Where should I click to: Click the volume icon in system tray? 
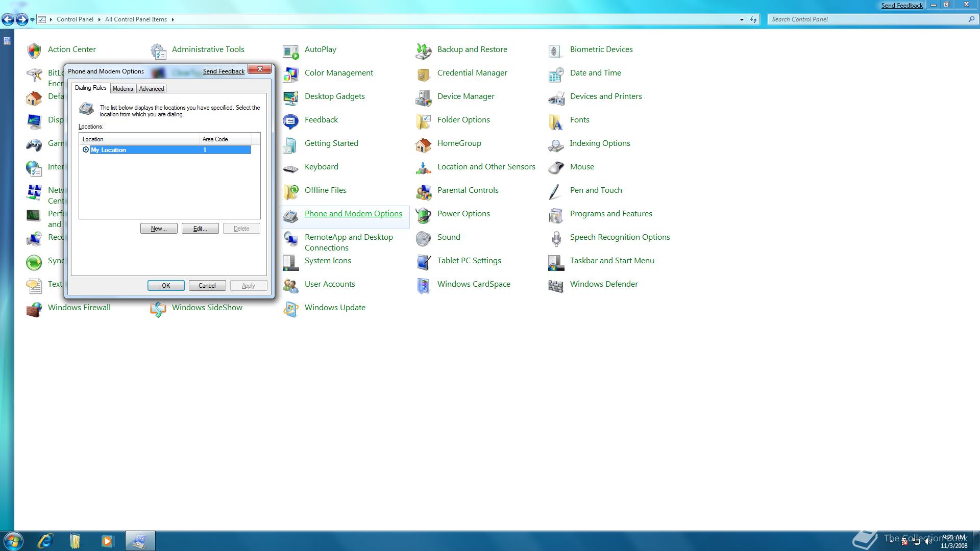pos(928,542)
